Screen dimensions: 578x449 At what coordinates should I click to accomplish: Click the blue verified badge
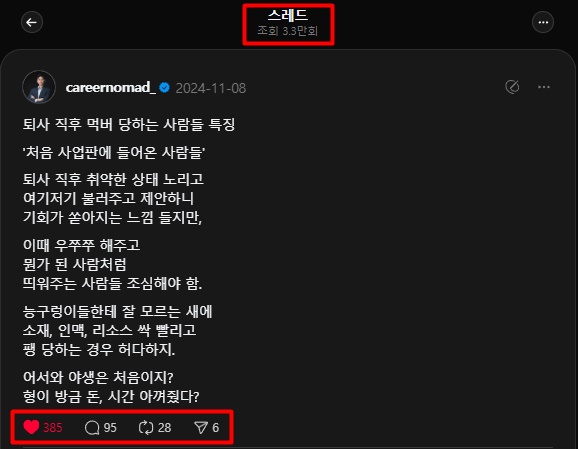(164, 88)
